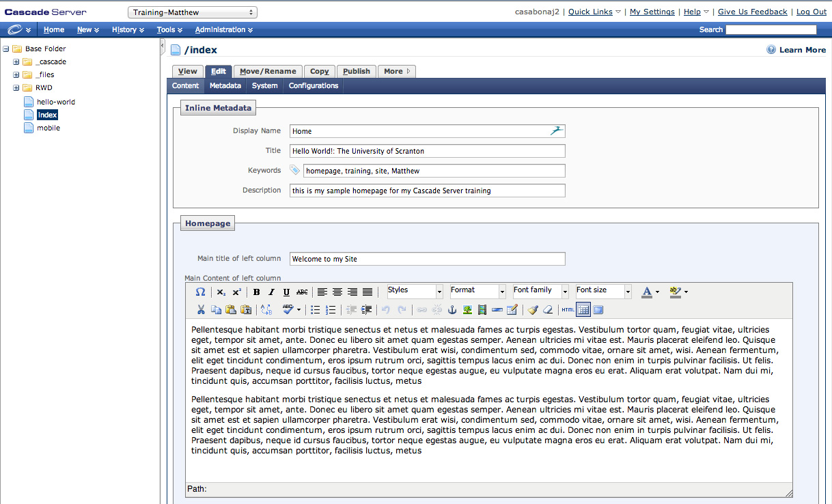Screen dimensions: 832x504
Task: Open the Tools menu
Action: (x=169, y=29)
